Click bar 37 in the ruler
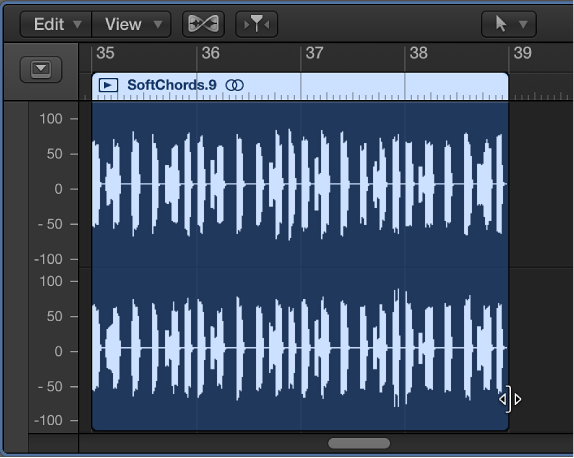This screenshot has height=458, width=574. point(314,53)
